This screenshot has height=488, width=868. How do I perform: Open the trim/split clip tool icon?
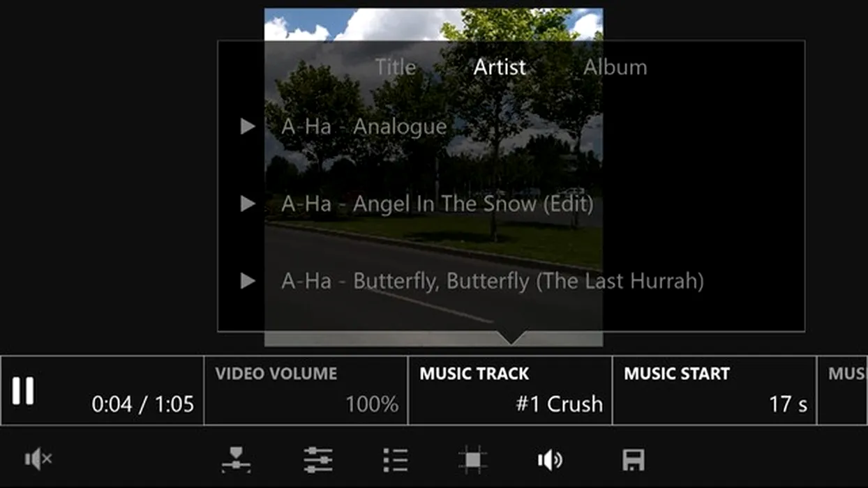[x=237, y=459]
